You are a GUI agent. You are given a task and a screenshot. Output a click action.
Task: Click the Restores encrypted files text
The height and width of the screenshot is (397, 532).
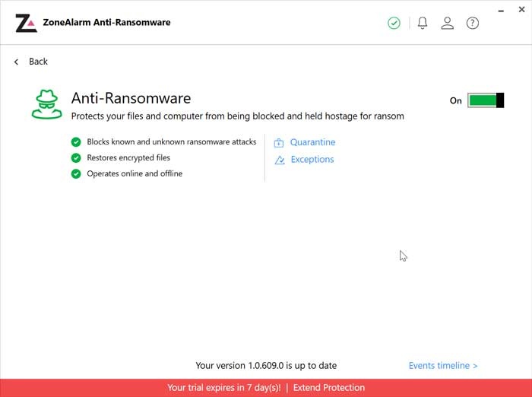(x=128, y=157)
